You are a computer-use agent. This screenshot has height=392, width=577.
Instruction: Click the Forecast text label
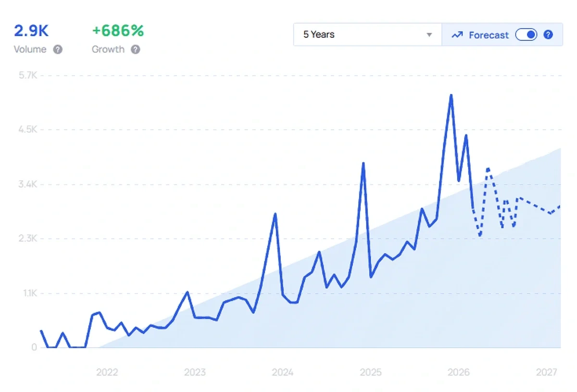489,35
